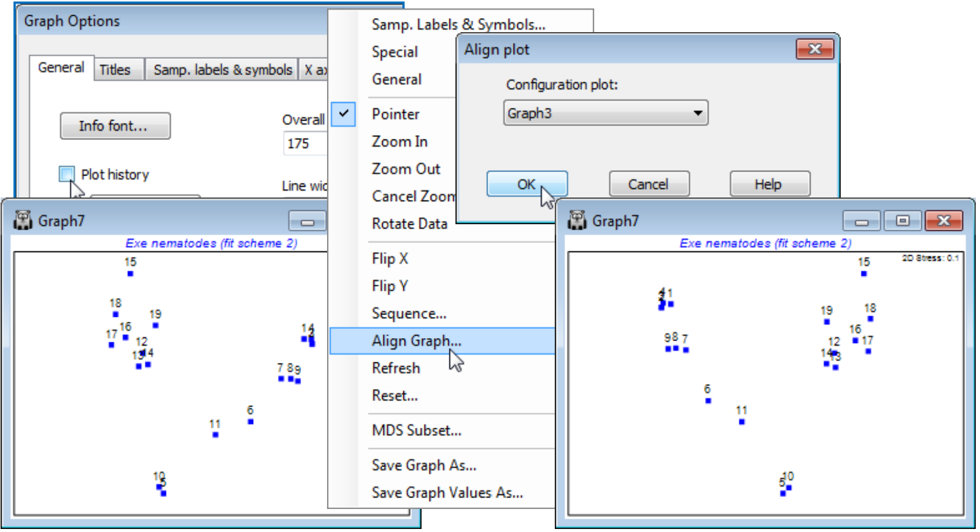
Task: Click point 15 in left Graph7
Action: tap(130, 274)
